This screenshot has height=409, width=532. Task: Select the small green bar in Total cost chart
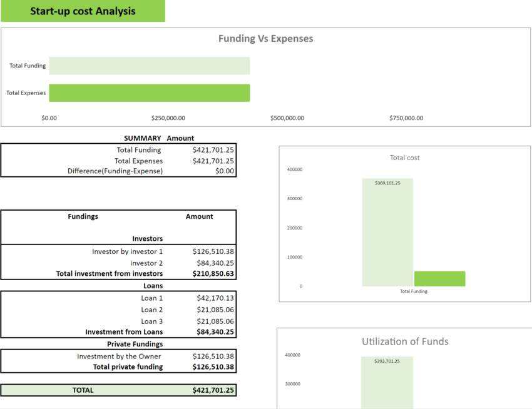(x=440, y=278)
